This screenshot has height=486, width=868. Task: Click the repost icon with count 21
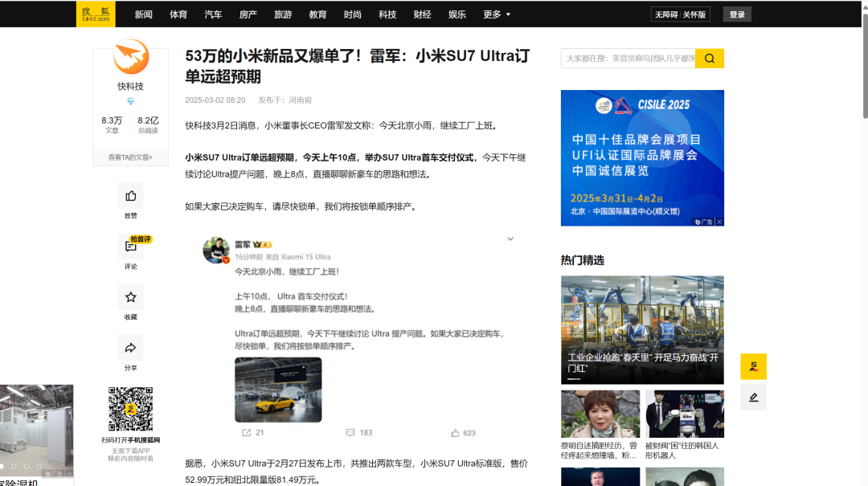[x=247, y=433]
